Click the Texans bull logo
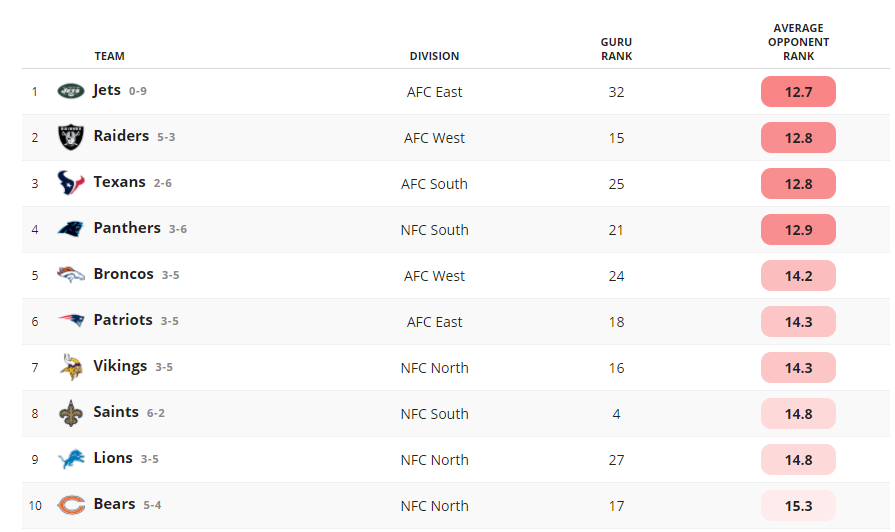This screenshot has width=895, height=532. click(x=71, y=183)
